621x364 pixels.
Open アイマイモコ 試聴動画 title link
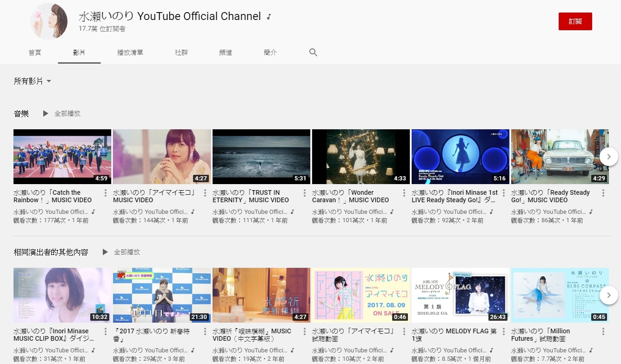coord(354,335)
